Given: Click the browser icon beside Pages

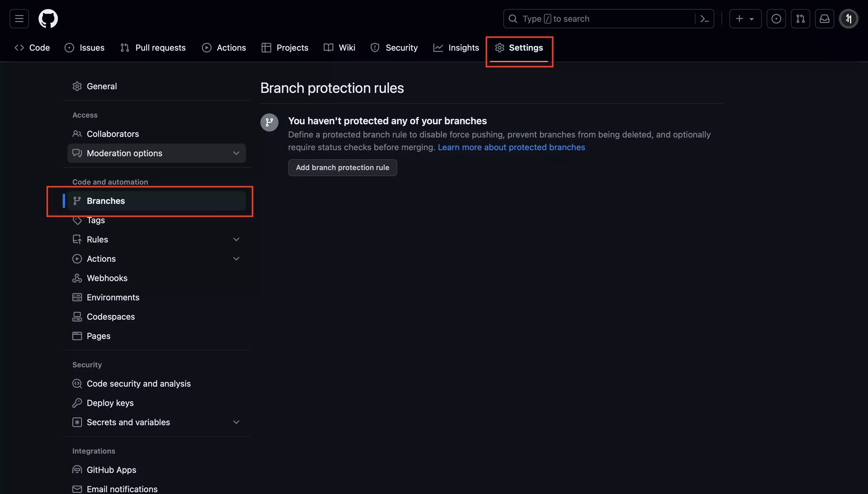Looking at the screenshot, I should (77, 336).
